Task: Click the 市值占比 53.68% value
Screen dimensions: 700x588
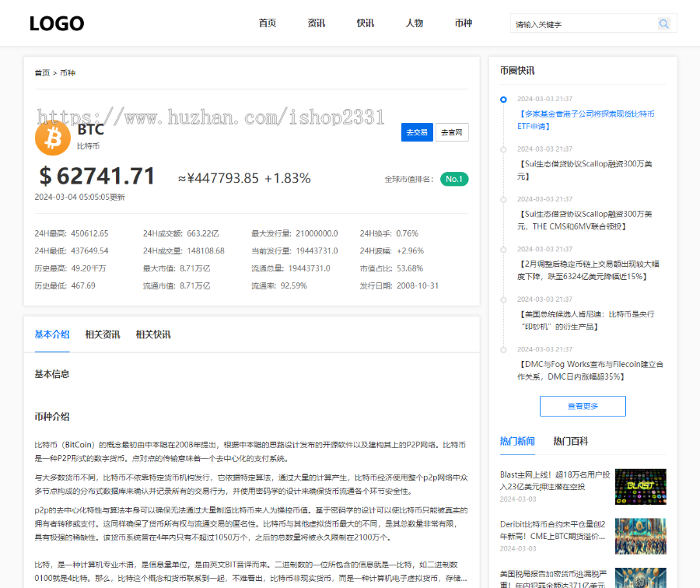Action: pos(410,268)
